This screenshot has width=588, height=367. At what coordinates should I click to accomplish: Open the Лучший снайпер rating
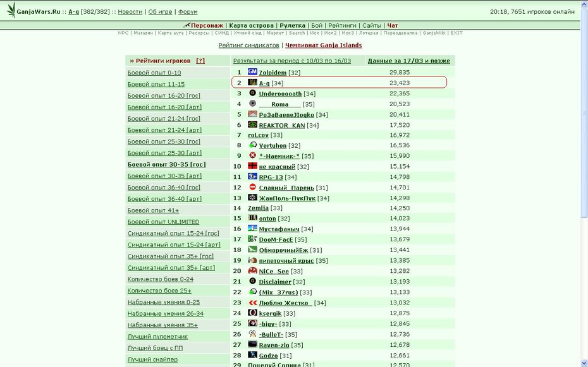click(152, 359)
